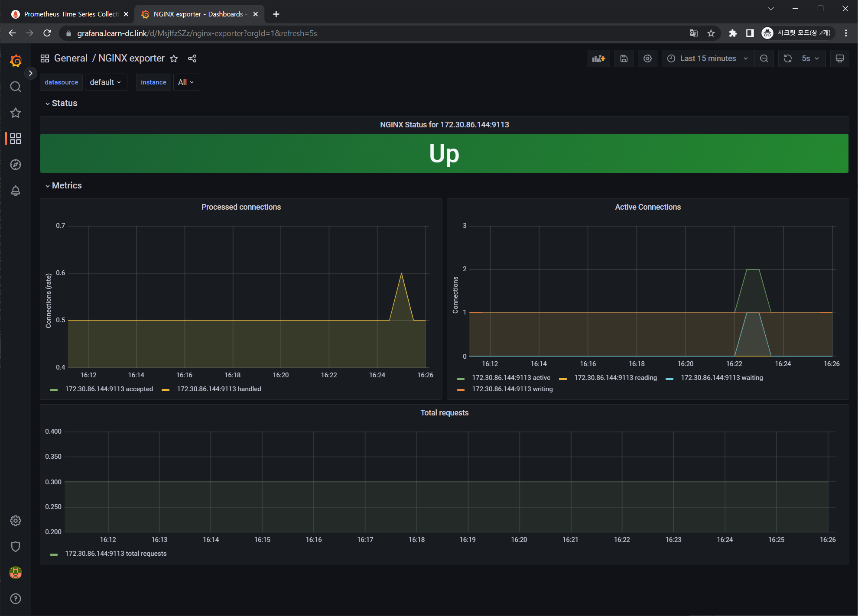The width and height of the screenshot is (858, 616).
Task: Click the General folder link
Action: tap(71, 58)
